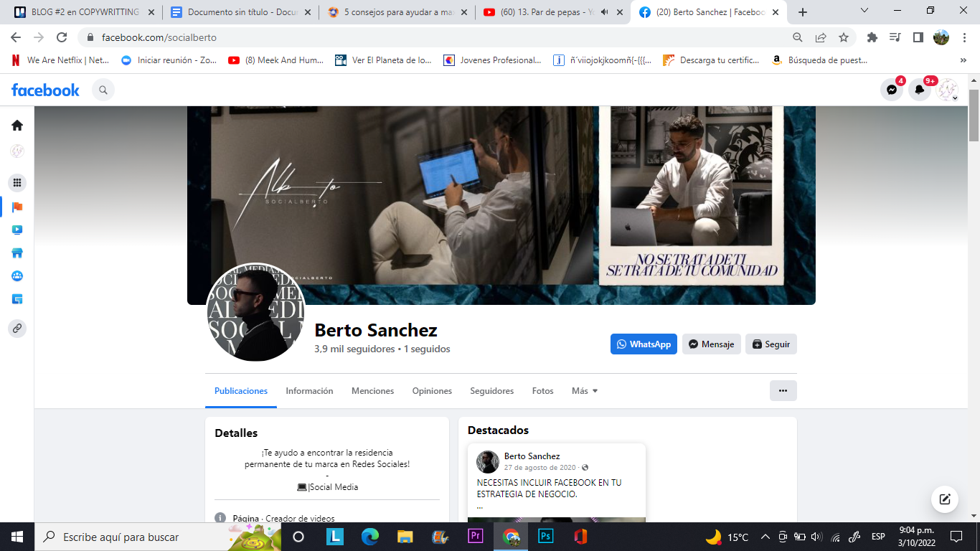Open Iniciar reunión Zoom bookmark
This screenshot has height=551, width=980.
(x=169, y=60)
